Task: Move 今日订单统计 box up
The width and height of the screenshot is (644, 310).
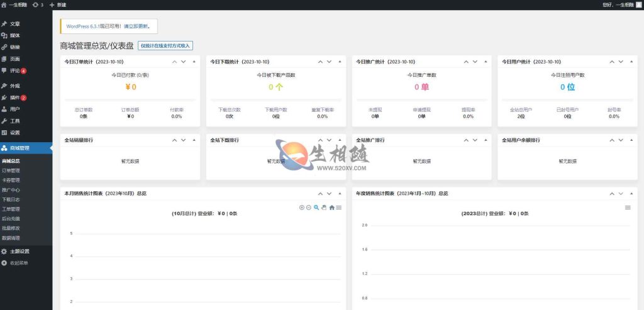Action: pyautogui.click(x=175, y=62)
